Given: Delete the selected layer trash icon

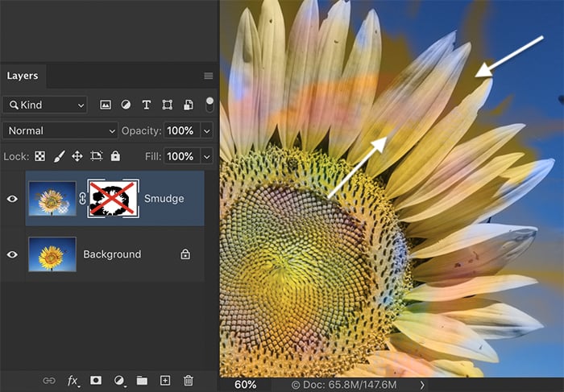Looking at the screenshot, I should pos(188,380).
